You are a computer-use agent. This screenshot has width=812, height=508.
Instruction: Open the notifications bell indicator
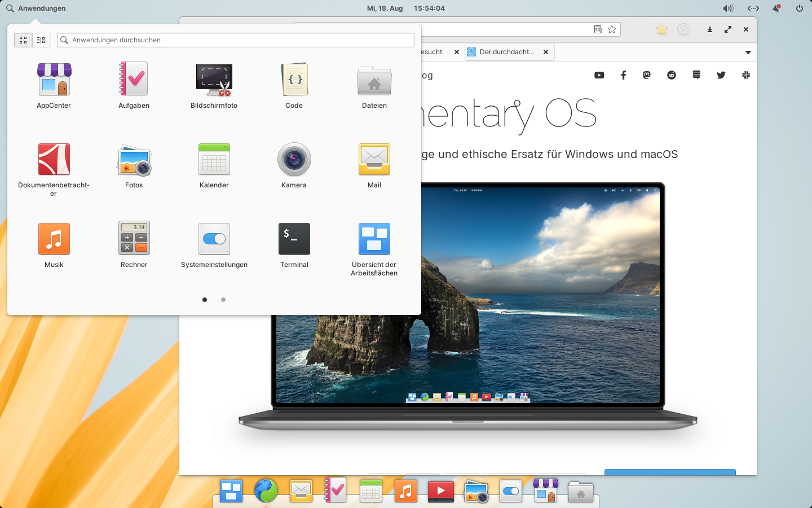point(776,8)
